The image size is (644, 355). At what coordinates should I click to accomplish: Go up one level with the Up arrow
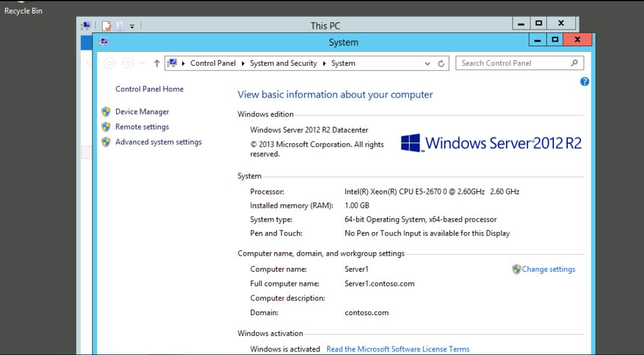coord(157,63)
